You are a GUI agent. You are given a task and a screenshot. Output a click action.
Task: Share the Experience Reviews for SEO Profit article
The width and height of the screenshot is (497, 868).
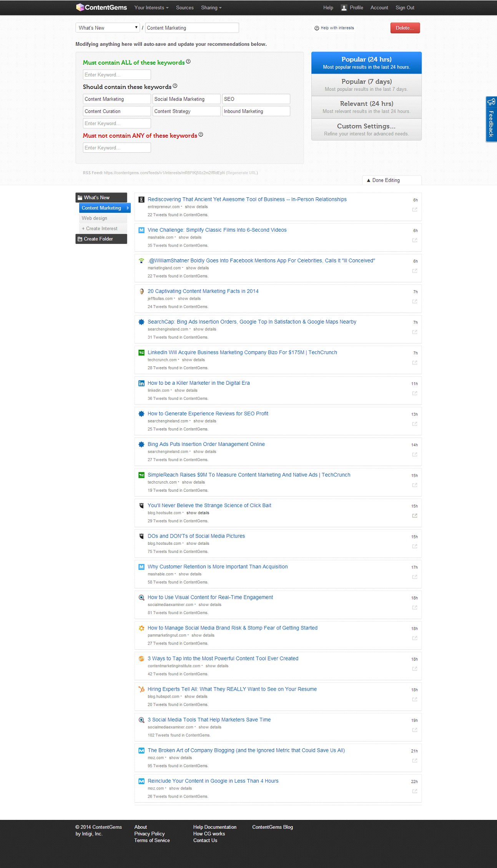[415, 424]
